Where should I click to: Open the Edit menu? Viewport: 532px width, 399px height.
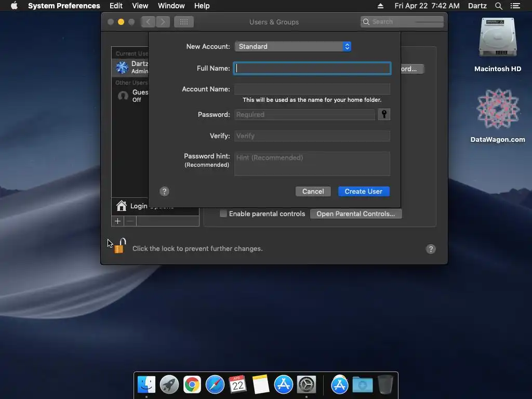[x=116, y=6]
